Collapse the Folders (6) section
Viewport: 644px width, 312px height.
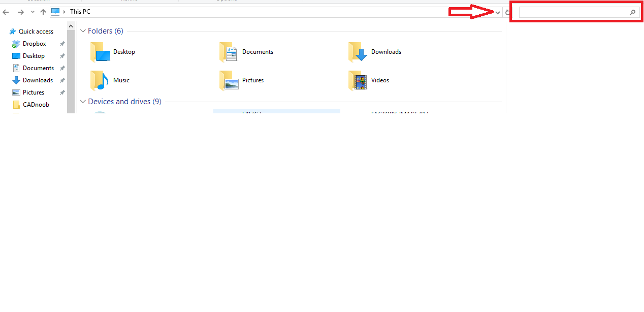click(83, 30)
